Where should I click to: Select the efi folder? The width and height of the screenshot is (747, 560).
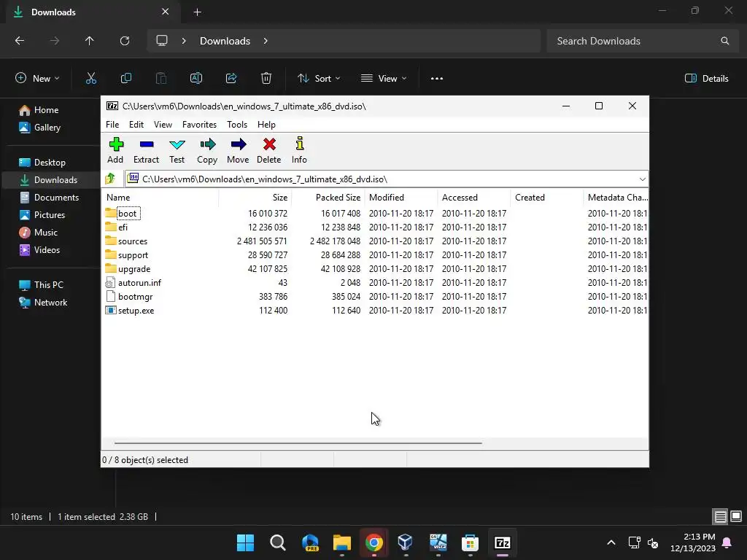123,227
